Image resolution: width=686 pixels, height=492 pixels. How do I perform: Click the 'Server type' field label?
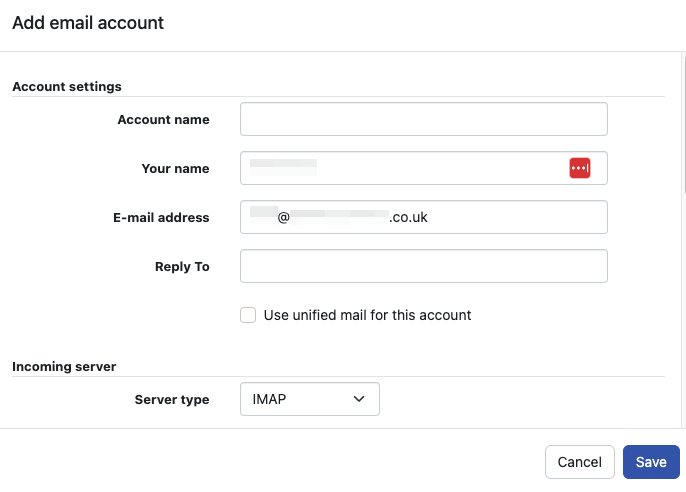(172, 400)
